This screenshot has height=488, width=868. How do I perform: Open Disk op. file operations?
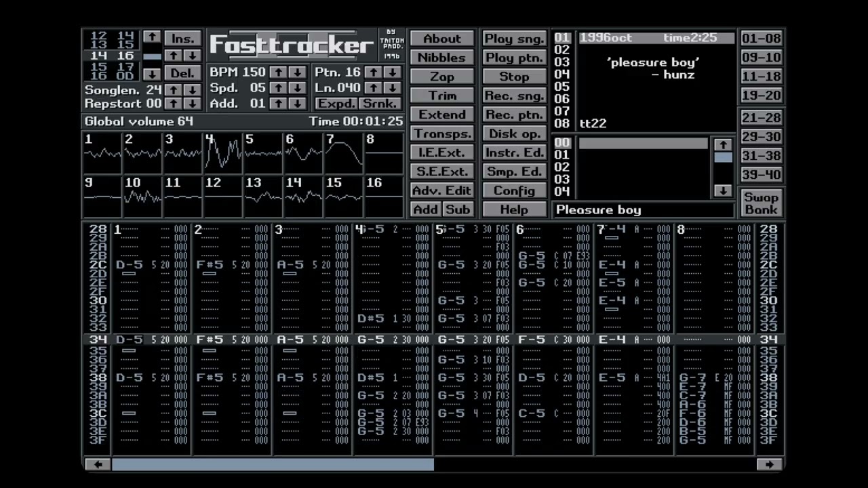(x=514, y=134)
